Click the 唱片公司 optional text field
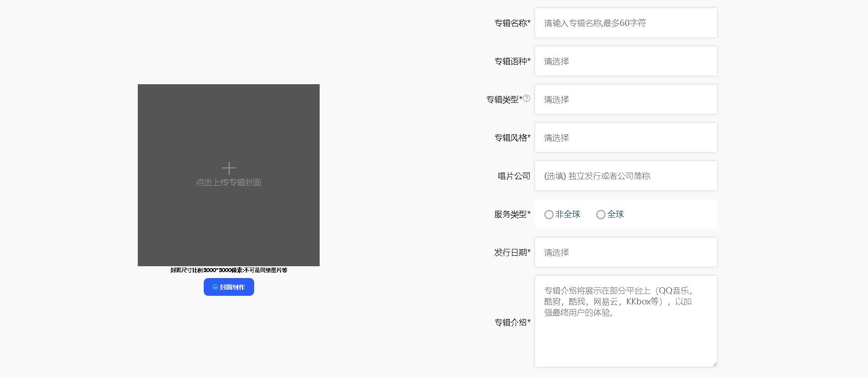The image size is (868, 385). pos(626,176)
